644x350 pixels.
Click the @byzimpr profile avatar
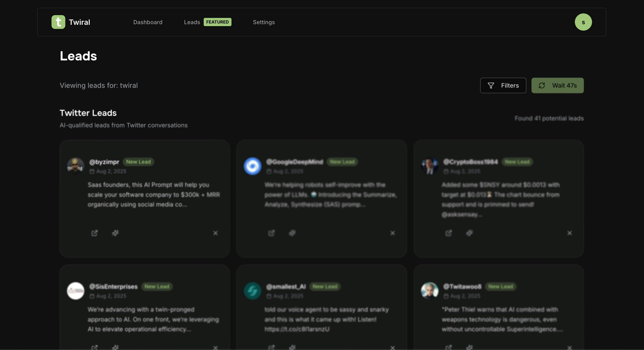tap(75, 166)
